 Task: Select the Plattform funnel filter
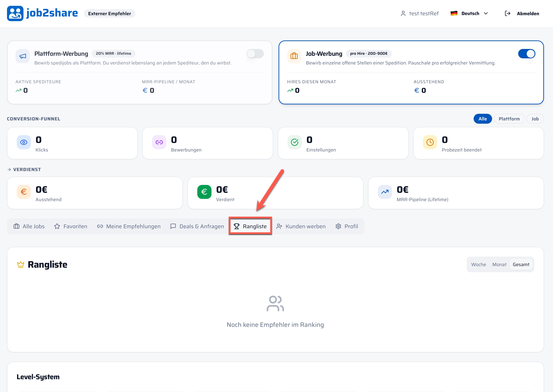pos(509,119)
